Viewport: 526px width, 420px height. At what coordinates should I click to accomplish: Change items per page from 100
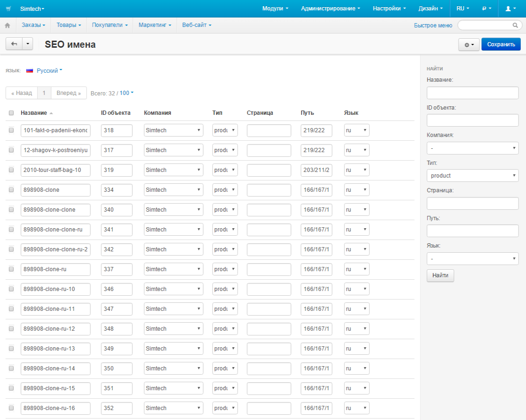(x=127, y=93)
